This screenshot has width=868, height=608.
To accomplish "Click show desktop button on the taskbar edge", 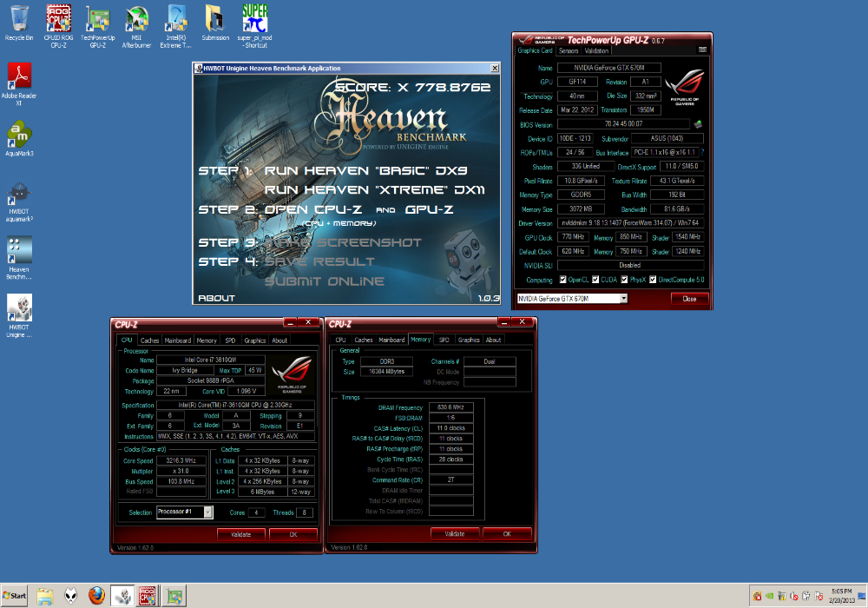I will click(861, 596).
